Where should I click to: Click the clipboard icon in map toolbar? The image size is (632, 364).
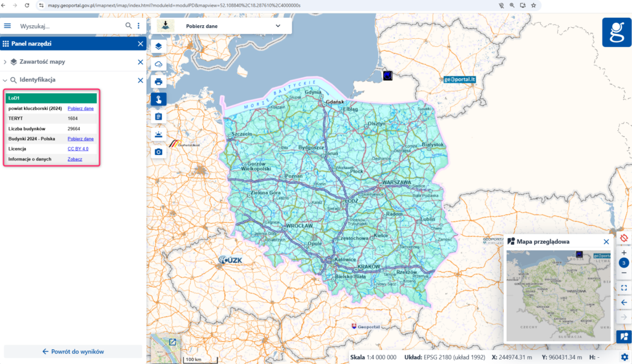159,117
